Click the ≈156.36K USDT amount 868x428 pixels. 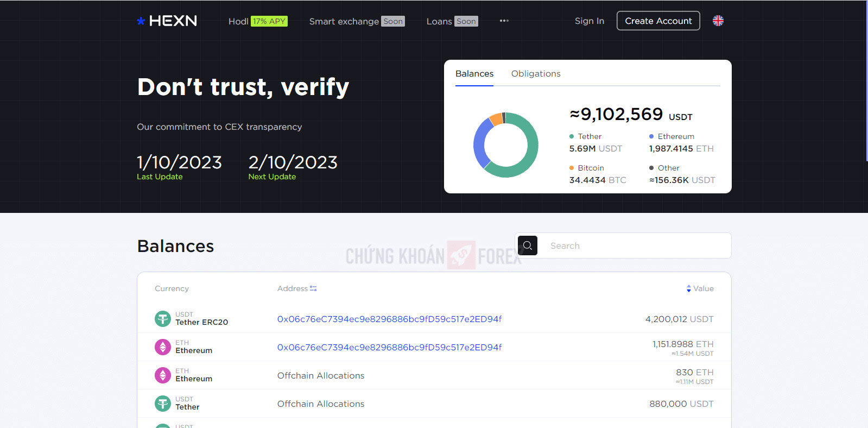point(682,180)
